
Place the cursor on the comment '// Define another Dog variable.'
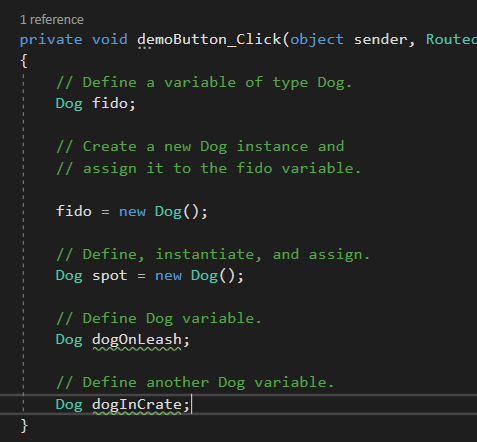pos(195,383)
